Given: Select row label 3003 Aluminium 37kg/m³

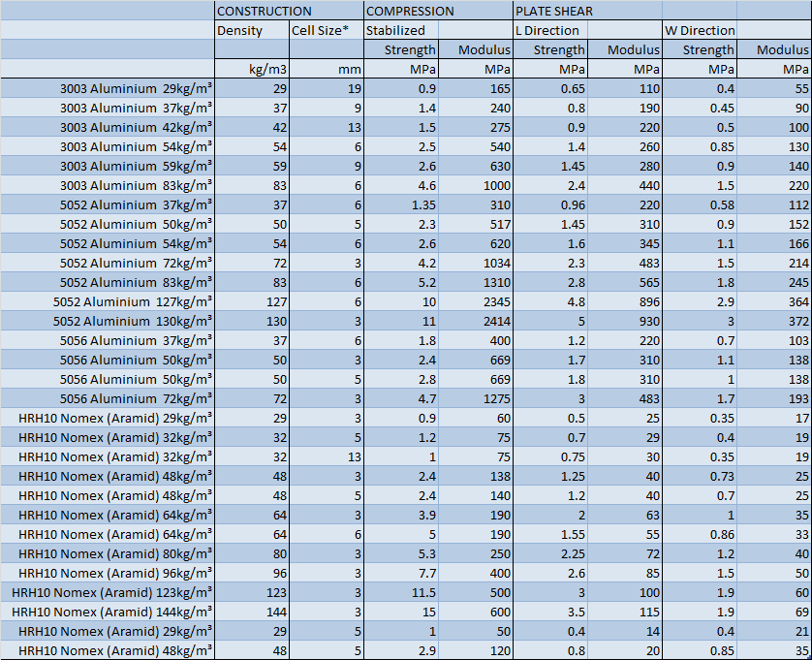Looking at the screenshot, I should 108,108.
